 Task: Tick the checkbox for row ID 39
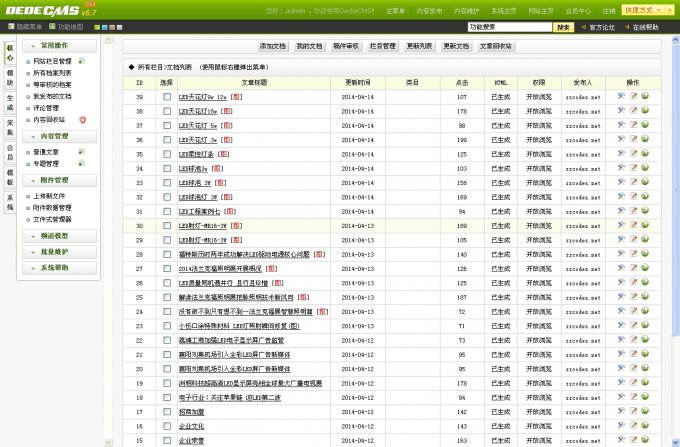(x=167, y=97)
